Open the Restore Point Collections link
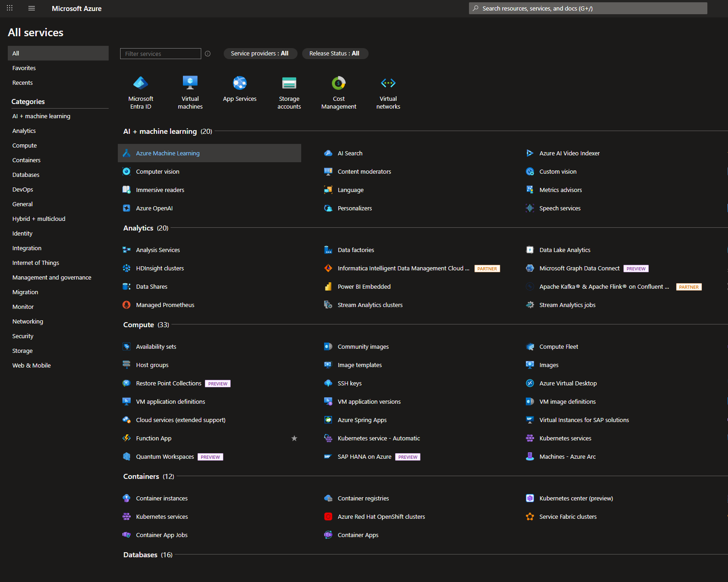The image size is (728, 582). click(169, 383)
